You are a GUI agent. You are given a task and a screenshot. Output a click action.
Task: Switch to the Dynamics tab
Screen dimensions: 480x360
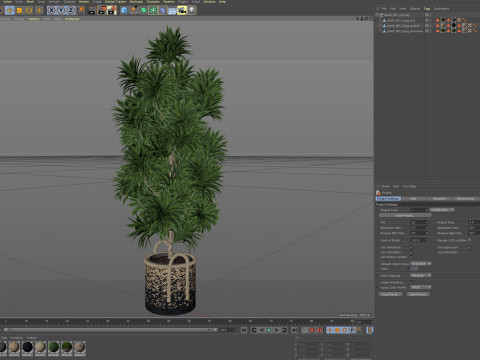coord(439,199)
